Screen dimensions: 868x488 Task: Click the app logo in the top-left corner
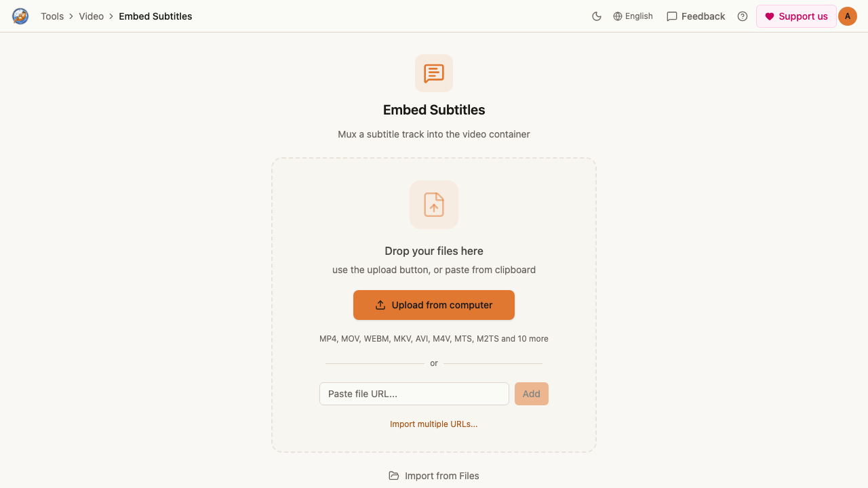(x=20, y=16)
